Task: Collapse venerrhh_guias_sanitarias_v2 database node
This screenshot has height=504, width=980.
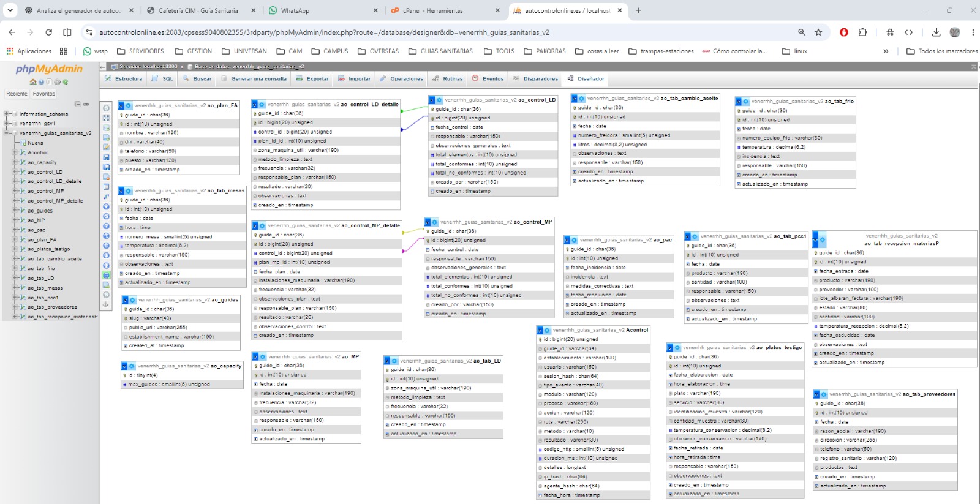Action: tap(6, 133)
